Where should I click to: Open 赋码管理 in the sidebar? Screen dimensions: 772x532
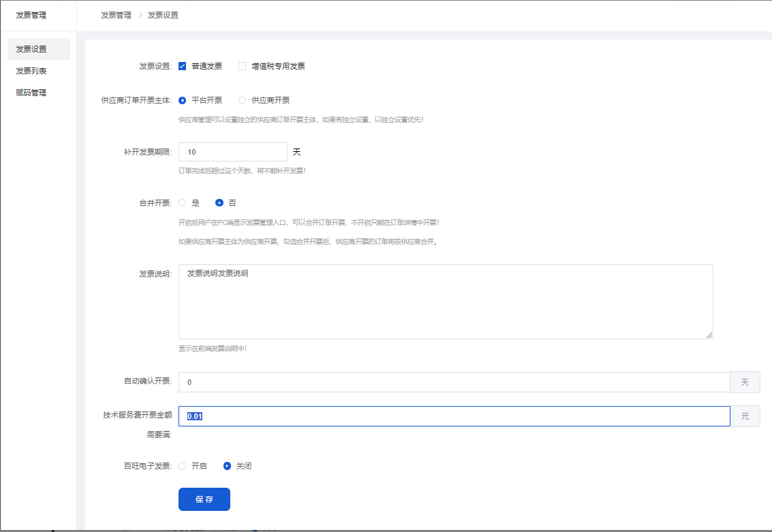click(32, 93)
